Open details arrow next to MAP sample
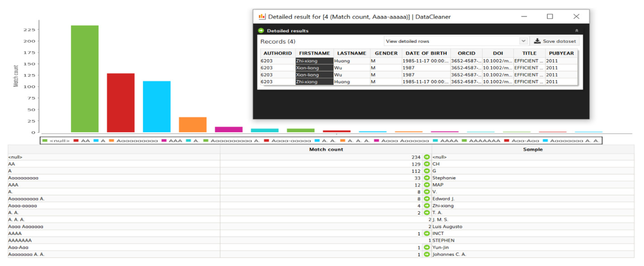 426,185
